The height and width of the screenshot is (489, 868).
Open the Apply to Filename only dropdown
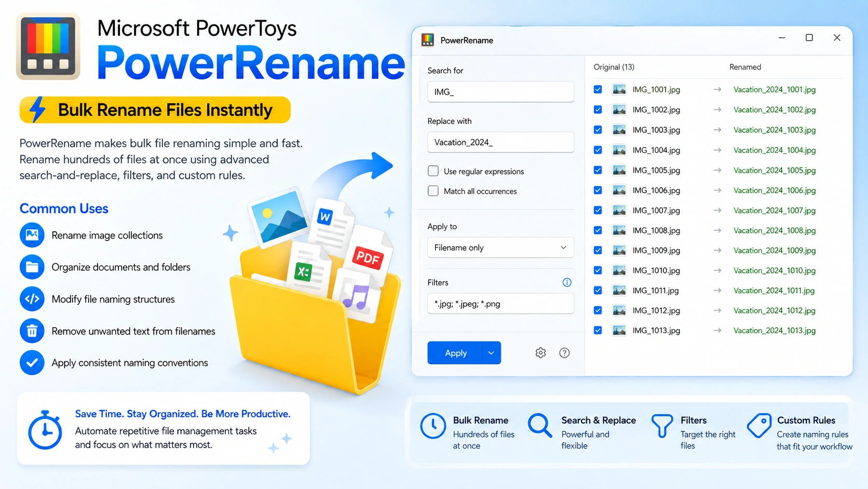500,247
